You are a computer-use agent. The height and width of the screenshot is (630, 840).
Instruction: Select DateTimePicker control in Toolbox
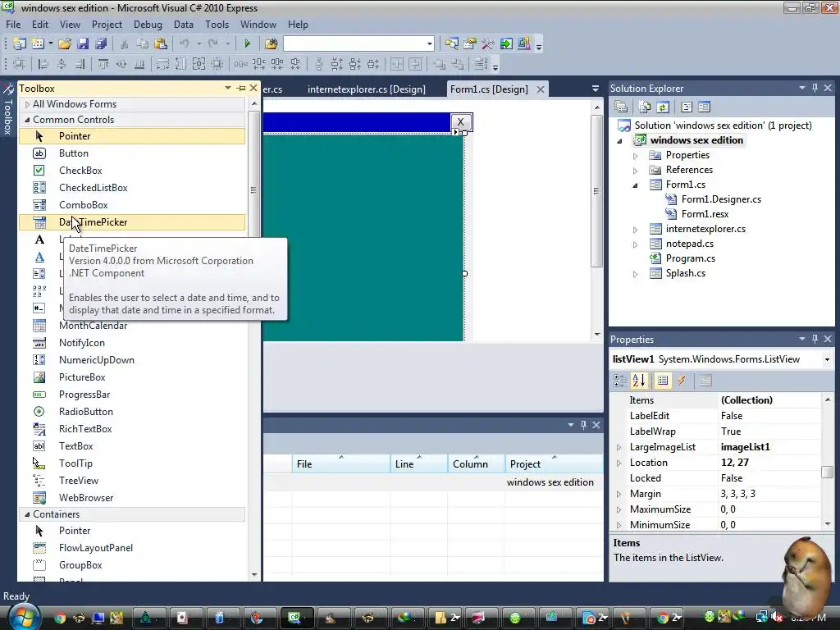(x=132, y=221)
